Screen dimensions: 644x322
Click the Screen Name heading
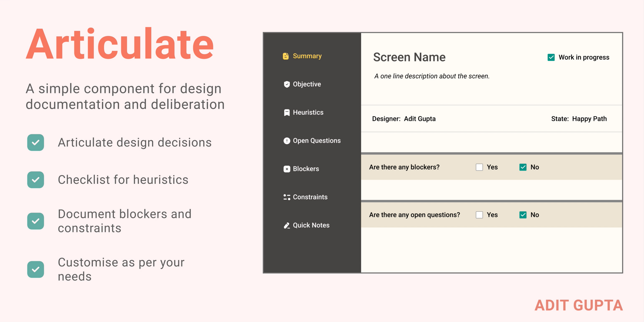[x=409, y=57]
